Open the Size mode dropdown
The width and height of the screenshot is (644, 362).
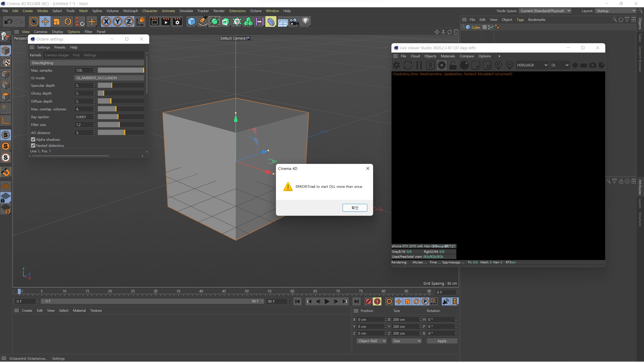click(407, 341)
